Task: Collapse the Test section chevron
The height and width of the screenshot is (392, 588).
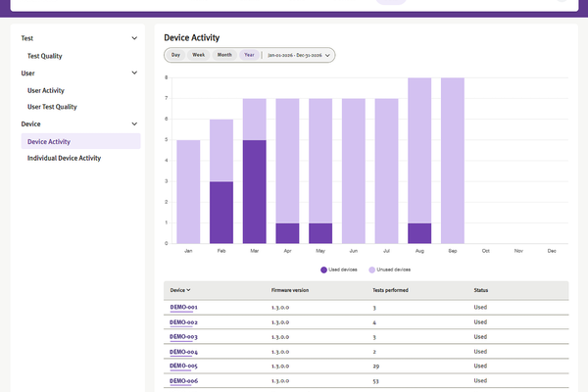Action: coord(134,38)
